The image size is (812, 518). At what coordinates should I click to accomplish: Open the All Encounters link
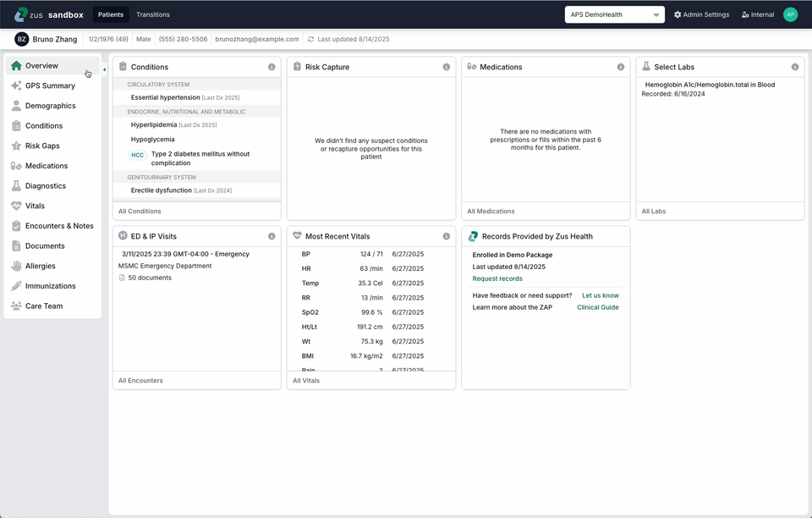click(140, 381)
